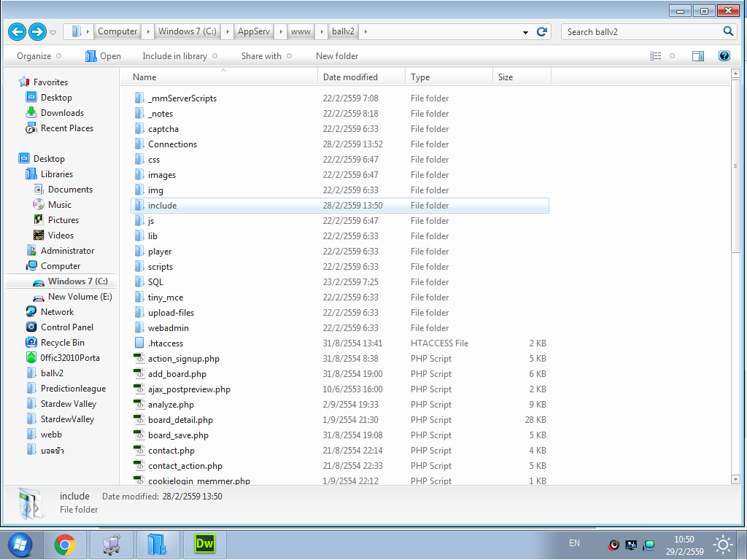Viewport: 747px width, 560px height.
Task: Go back with the blue Back arrow
Action: (x=18, y=32)
